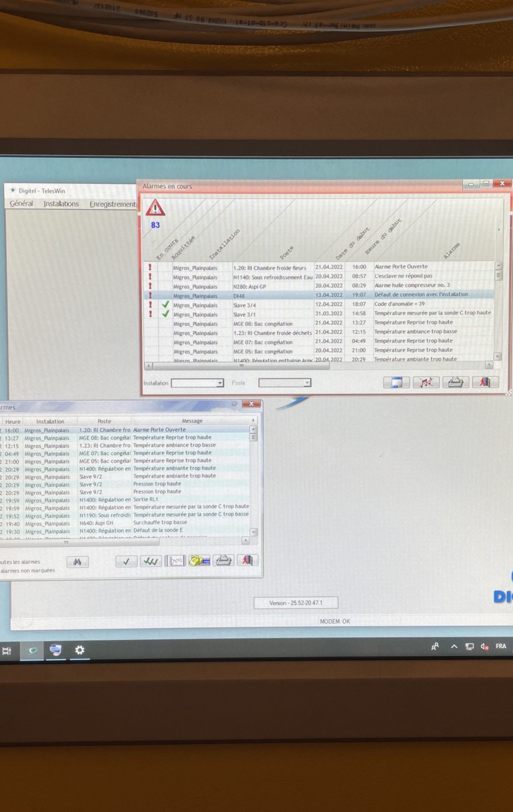Mute alarm sound in Alarmes en cours
Viewport: 513px width, 812px height.
click(x=426, y=383)
